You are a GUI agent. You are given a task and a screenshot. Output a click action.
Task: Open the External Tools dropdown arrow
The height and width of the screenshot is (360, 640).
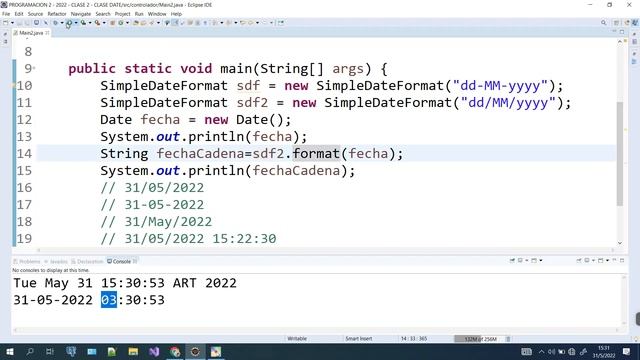click(104, 23)
